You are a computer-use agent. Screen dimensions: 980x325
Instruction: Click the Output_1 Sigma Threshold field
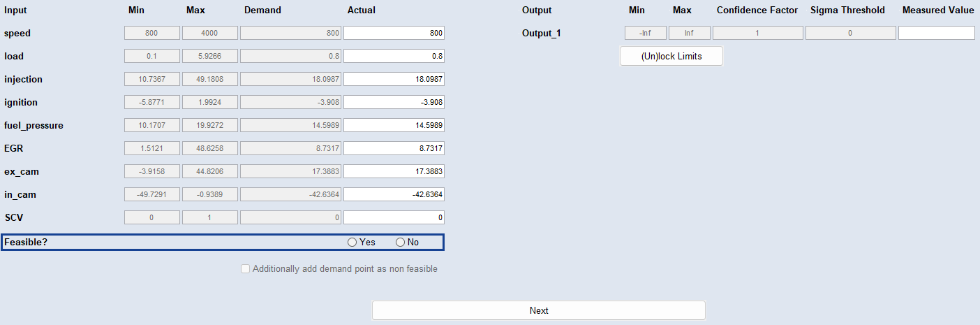tap(850, 33)
